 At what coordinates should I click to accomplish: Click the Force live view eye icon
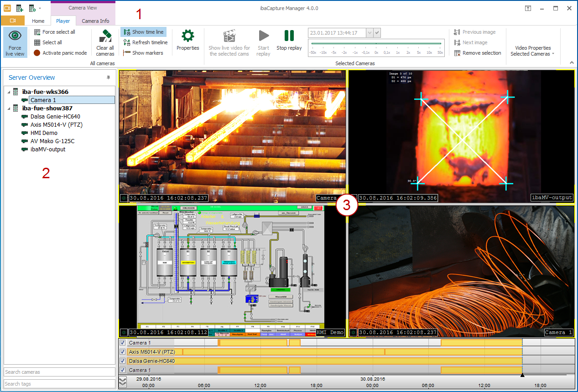(15, 36)
